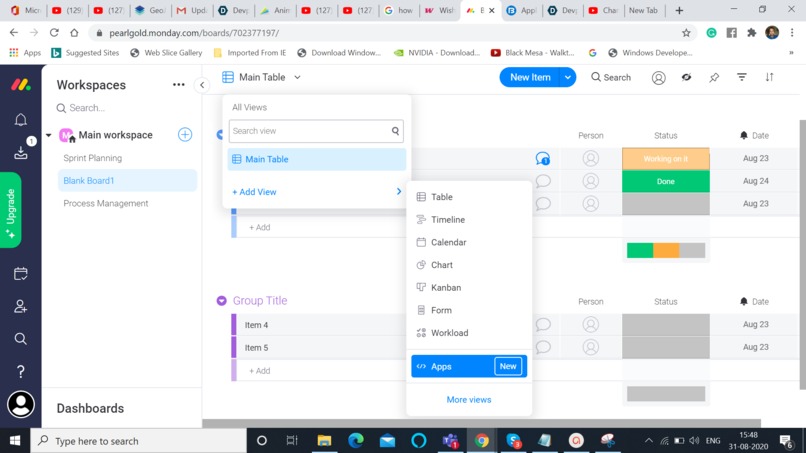The width and height of the screenshot is (806, 453).
Task: Select Item 4 row name
Action: point(256,325)
